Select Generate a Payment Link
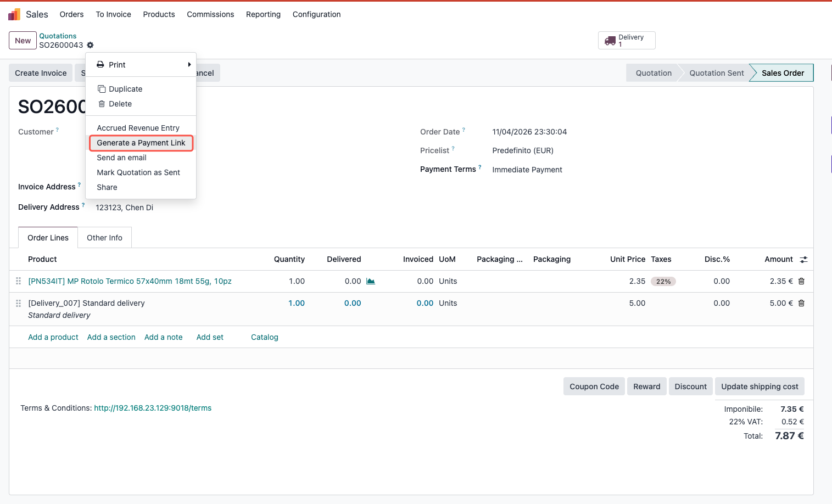The width and height of the screenshot is (832, 504). coord(141,143)
